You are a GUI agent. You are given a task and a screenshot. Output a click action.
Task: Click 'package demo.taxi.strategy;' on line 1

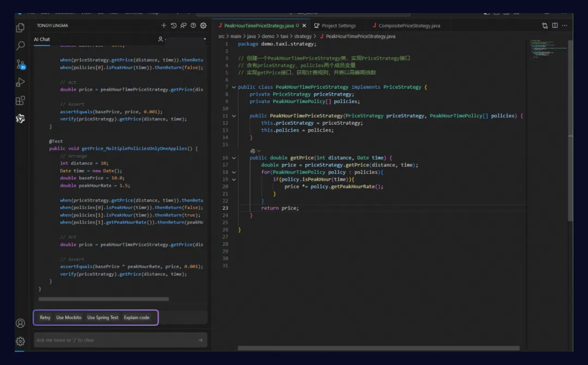pos(277,44)
